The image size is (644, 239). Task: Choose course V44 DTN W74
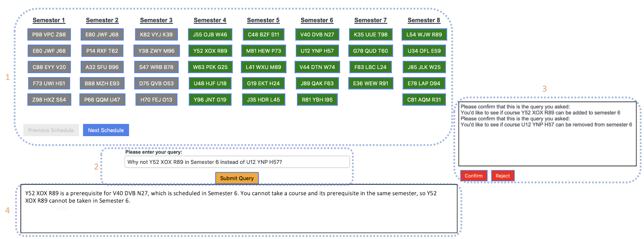click(317, 67)
